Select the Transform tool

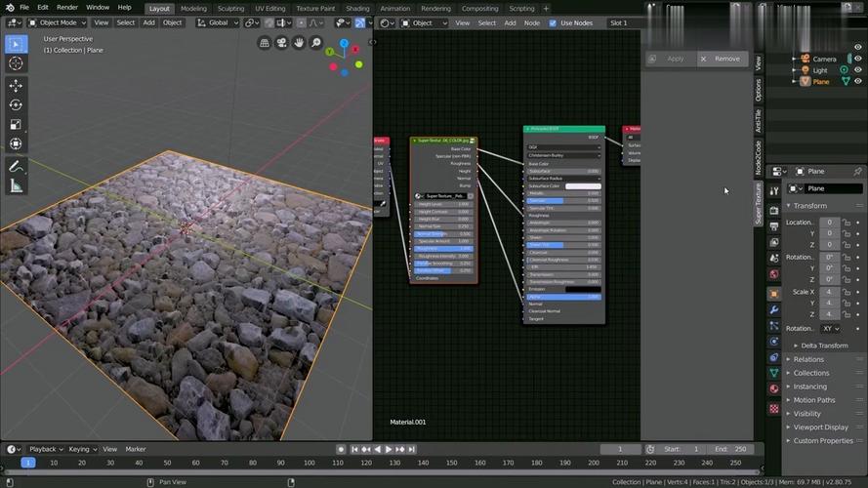[x=16, y=143]
